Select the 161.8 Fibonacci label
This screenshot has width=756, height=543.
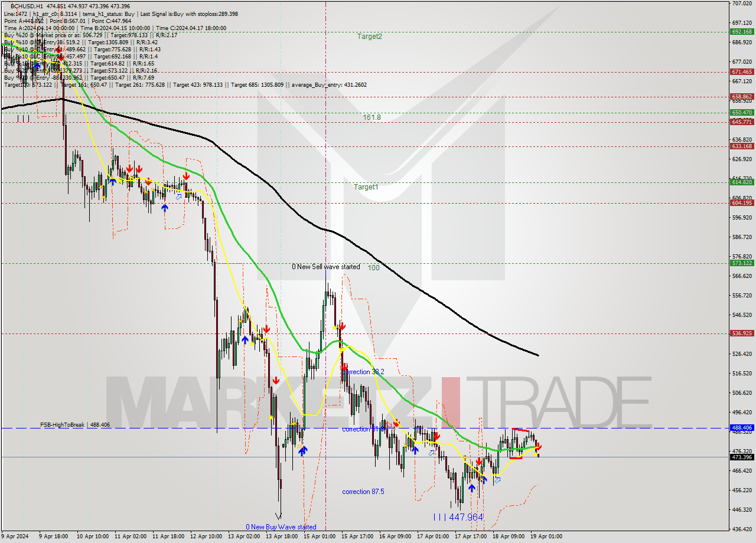[x=372, y=117]
